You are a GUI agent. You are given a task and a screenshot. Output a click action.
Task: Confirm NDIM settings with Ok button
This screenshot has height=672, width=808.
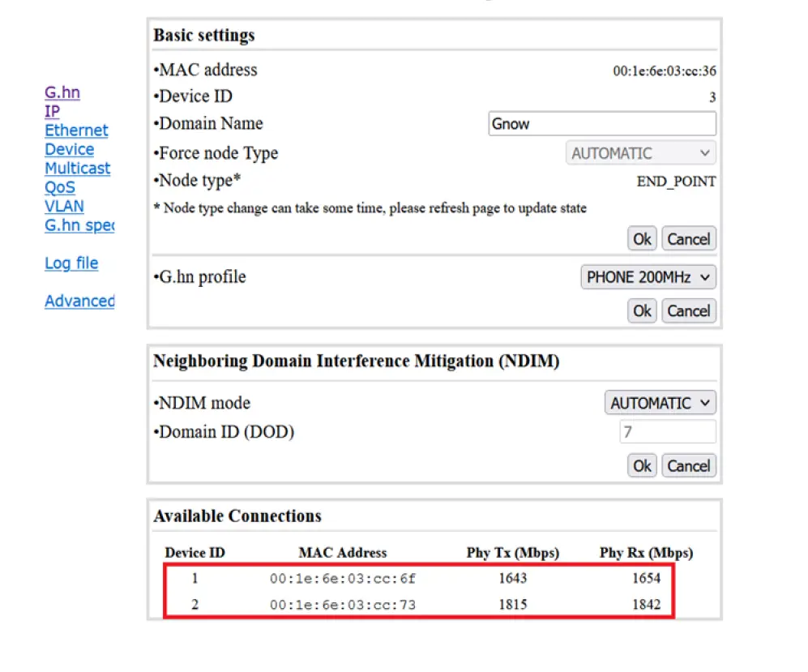[642, 466]
